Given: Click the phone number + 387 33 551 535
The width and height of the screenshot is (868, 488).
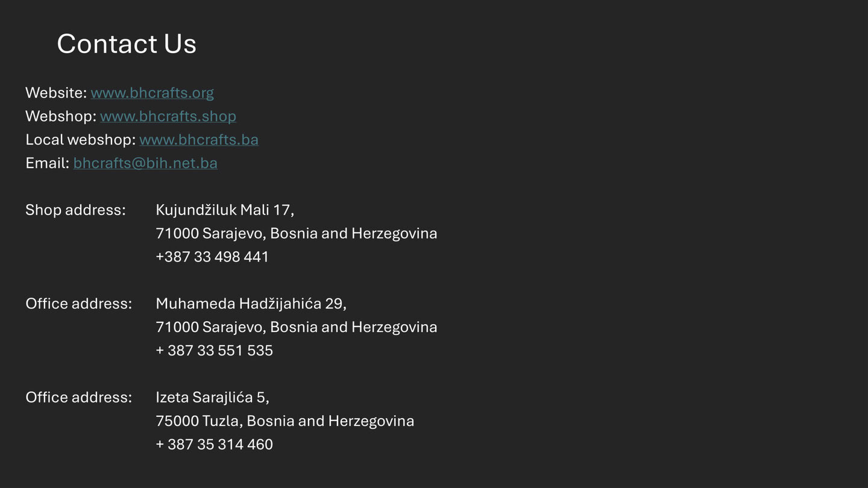Looking at the screenshot, I should [x=214, y=351].
